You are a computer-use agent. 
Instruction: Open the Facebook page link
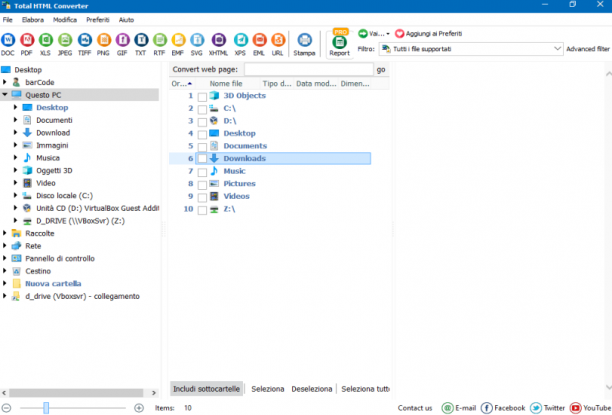pyautogui.click(x=503, y=408)
